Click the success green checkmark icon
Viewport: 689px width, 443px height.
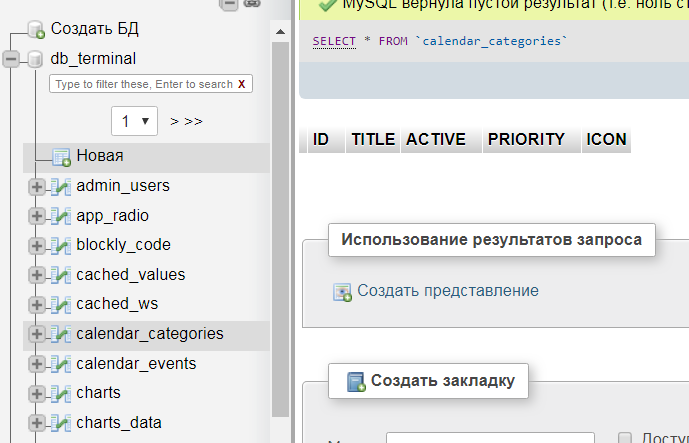pyautogui.click(x=327, y=4)
